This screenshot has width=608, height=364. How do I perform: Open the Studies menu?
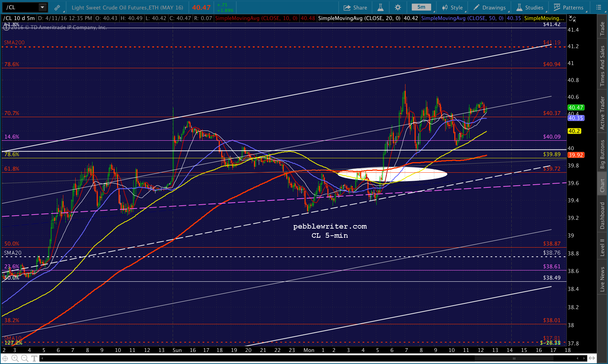coord(530,7)
